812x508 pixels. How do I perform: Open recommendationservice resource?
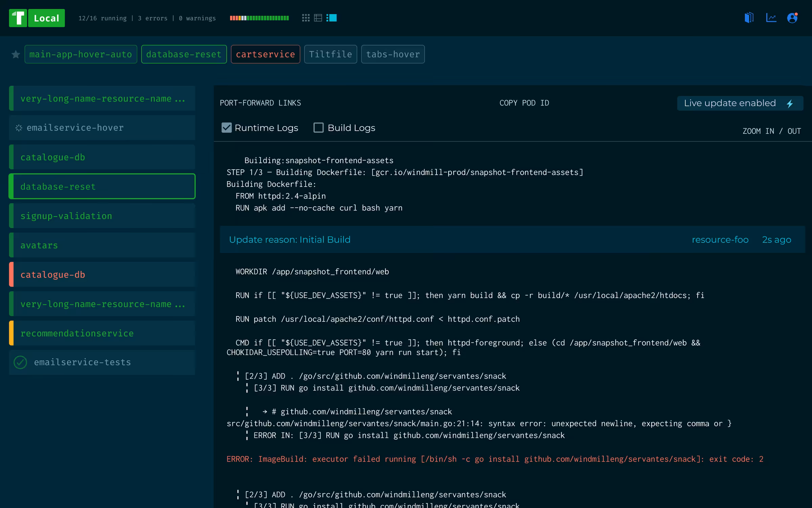tap(102, 333)
